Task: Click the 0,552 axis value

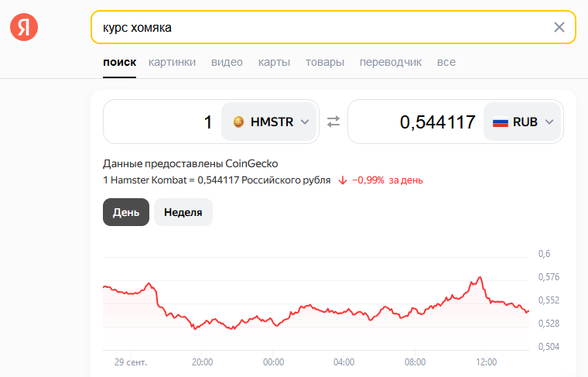Action: 549,300
